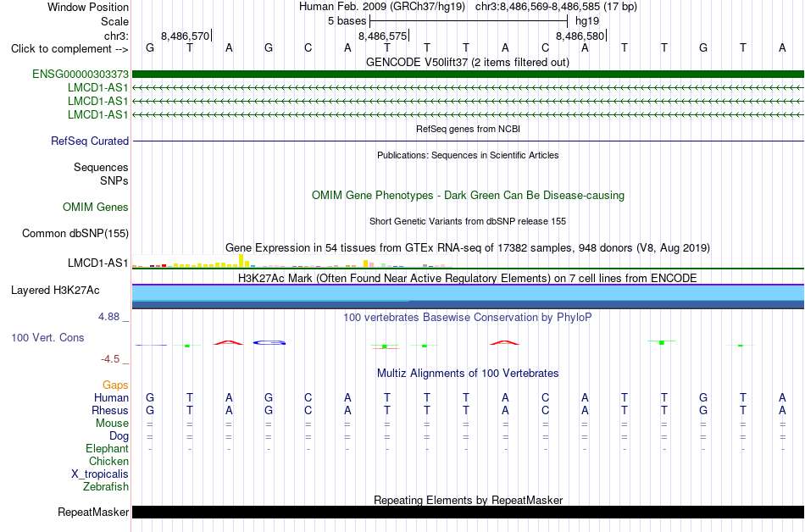This screenshot has height=532, width=805.
Task: Open the RepeatMasker track label
Action: tap(93, 512)
